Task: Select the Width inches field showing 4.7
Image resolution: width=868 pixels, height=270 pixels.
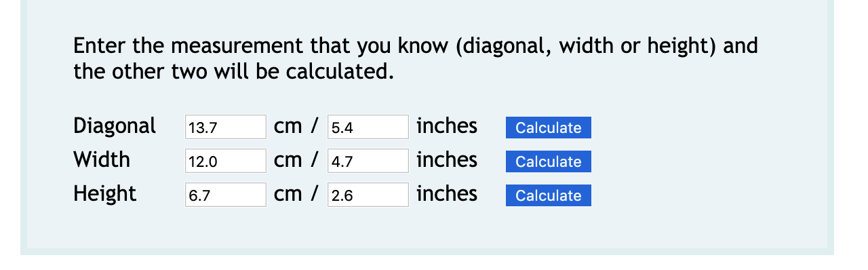Action: (368, 161)
